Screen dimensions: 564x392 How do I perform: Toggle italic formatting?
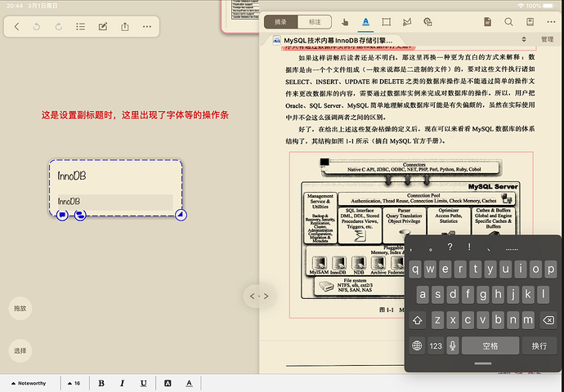coord(123,383)
